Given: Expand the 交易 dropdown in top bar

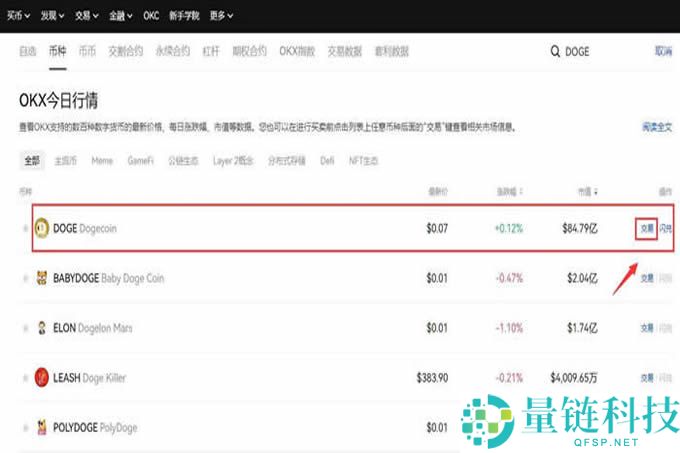Looking at the screenshot, I should pos(86,16).
